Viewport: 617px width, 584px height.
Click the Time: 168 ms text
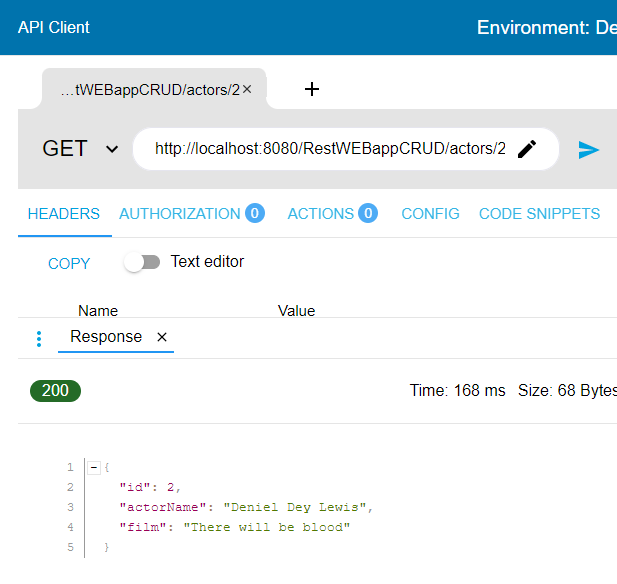tap(457, 390)
